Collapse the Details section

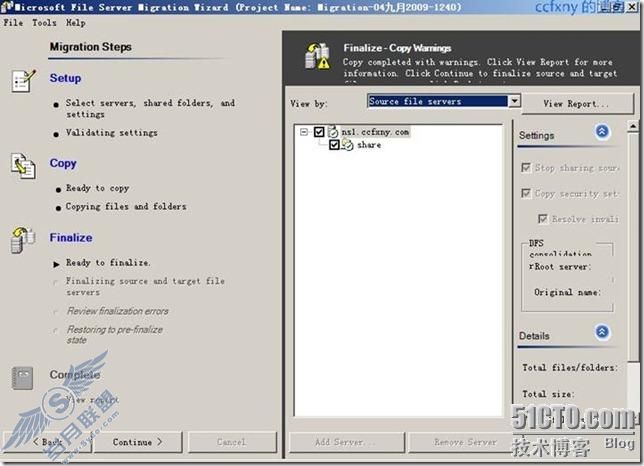pyautogui.click(x=602, y=331)
